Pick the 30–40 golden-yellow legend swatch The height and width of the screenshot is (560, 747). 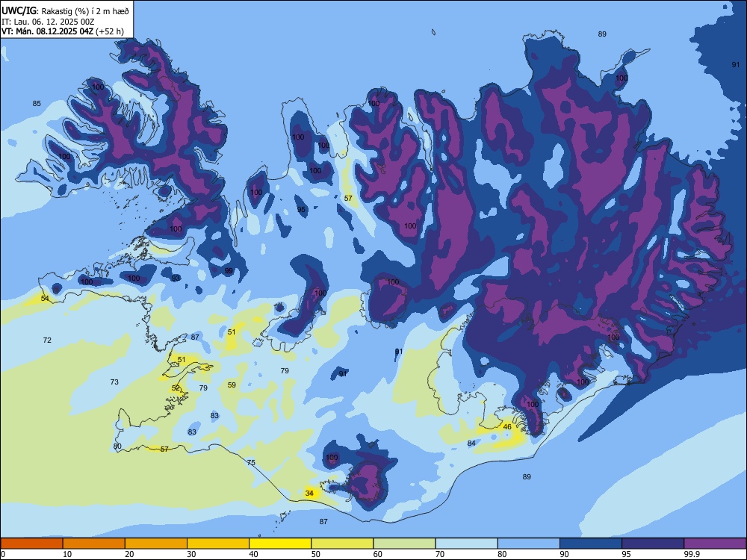[218, 544]
